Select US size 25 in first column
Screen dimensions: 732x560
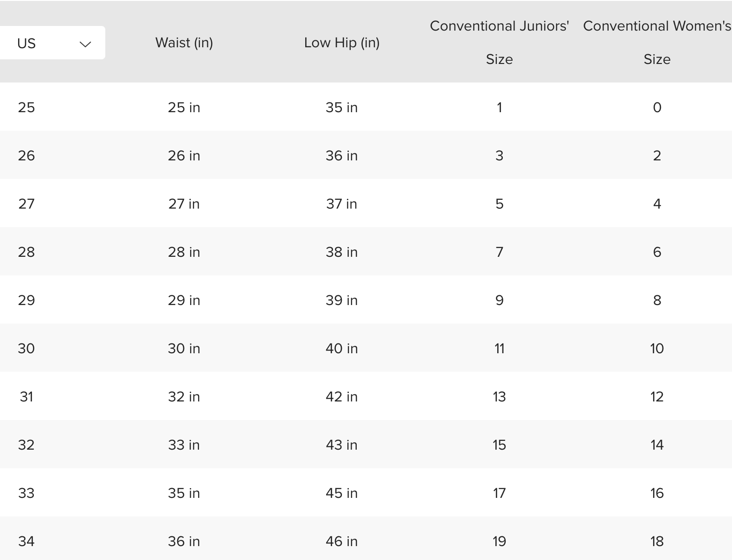(26, 108)
